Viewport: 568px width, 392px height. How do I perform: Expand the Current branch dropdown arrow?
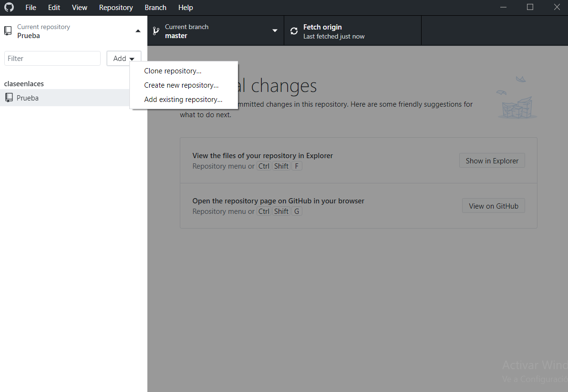[275, 31]
